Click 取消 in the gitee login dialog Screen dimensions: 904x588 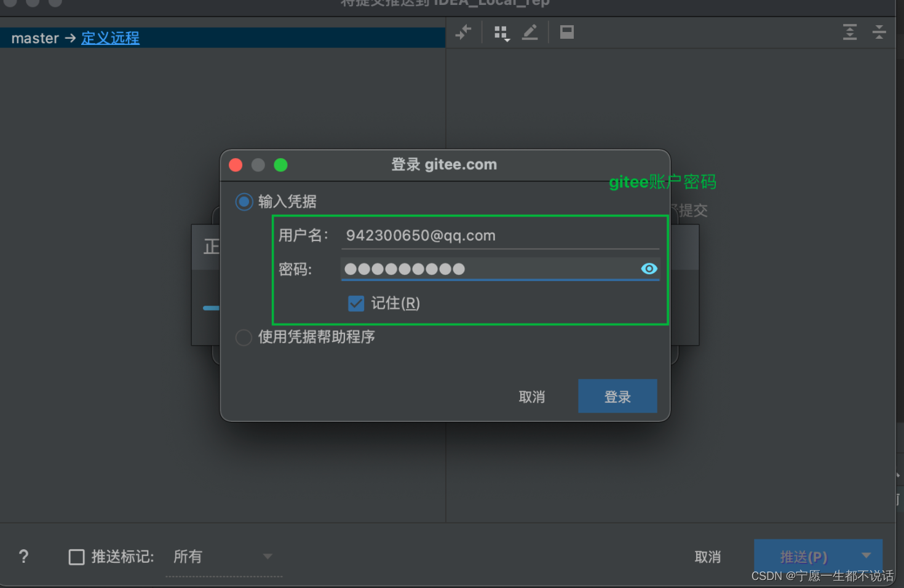click(532, 397)
